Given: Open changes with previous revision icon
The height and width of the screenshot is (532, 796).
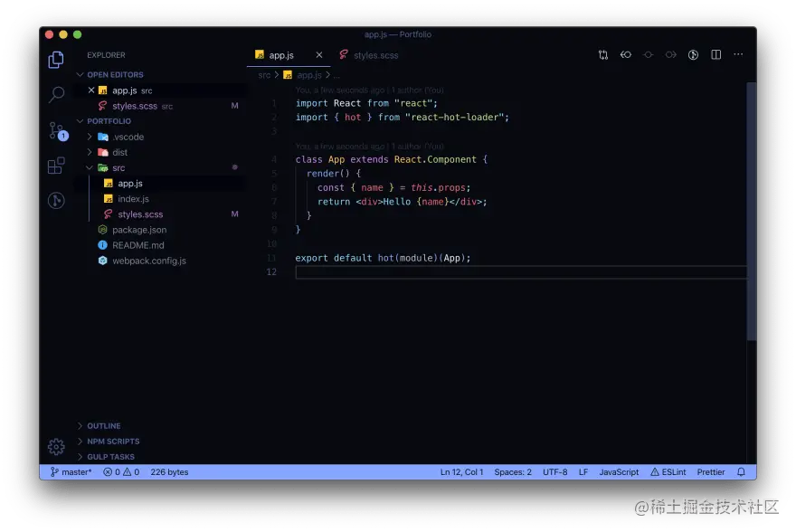Looking at the screenshot, I should (626, 55).
